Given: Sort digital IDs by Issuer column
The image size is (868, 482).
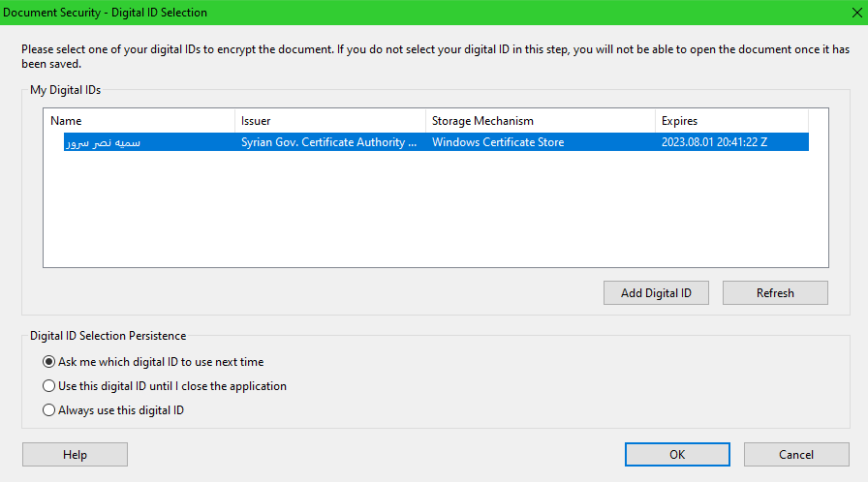Looking at the screenshot, I should pos(329,121).
